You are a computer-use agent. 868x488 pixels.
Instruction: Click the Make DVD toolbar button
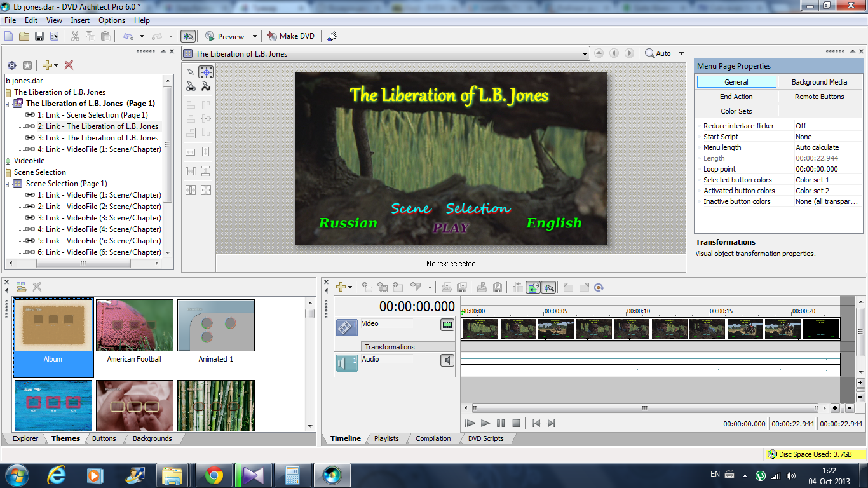coord(291,36)
